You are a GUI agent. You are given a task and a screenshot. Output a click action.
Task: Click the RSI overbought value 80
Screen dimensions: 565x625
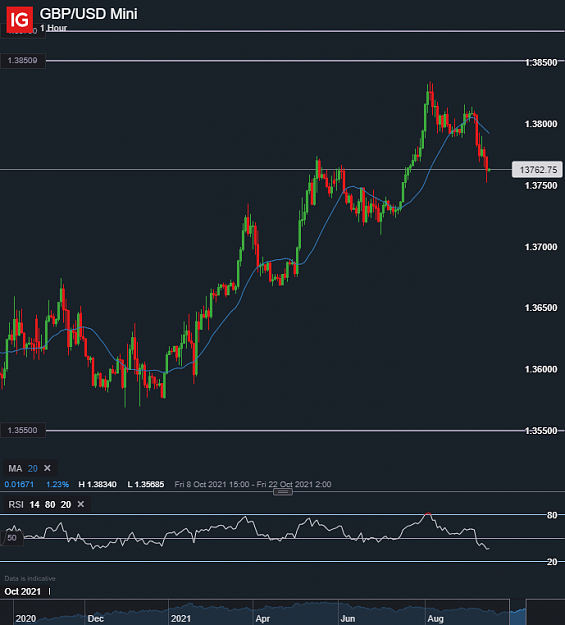50,505
